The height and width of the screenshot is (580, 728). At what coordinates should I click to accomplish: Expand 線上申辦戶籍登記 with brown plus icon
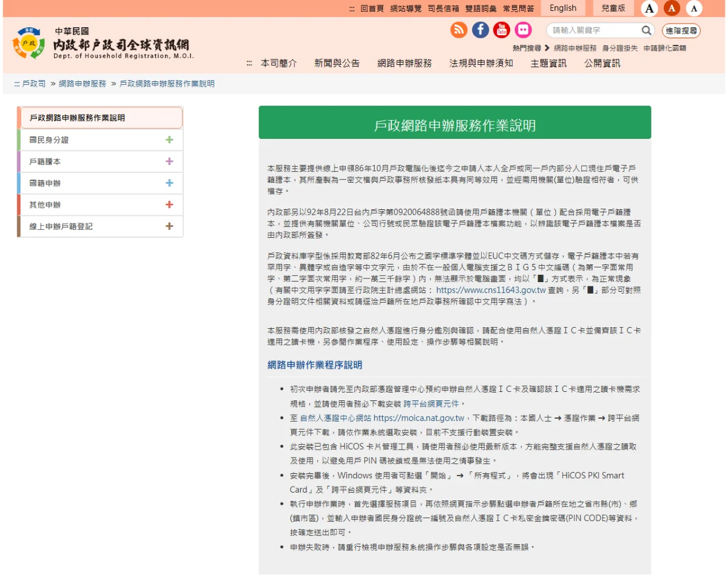coord(169,226)
